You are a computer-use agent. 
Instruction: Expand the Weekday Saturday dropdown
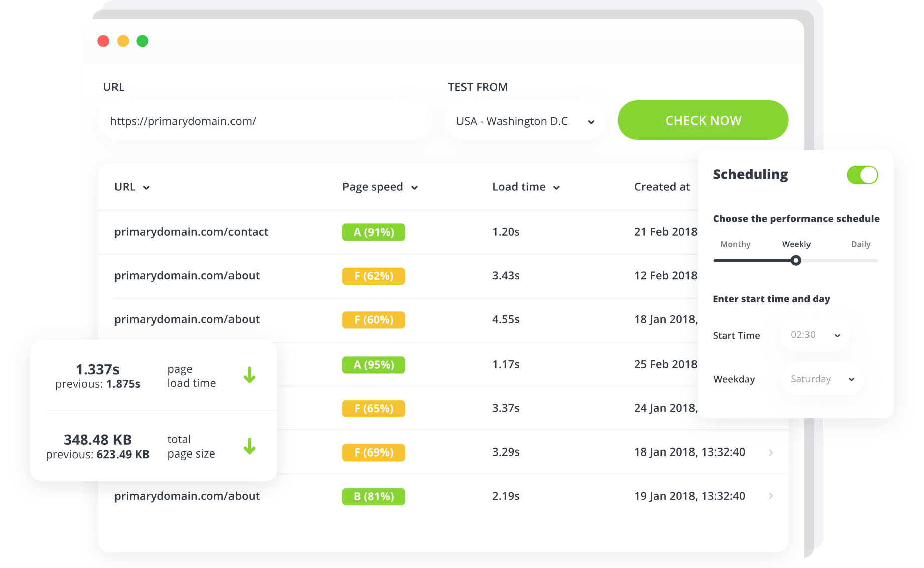tap(822, 379)
